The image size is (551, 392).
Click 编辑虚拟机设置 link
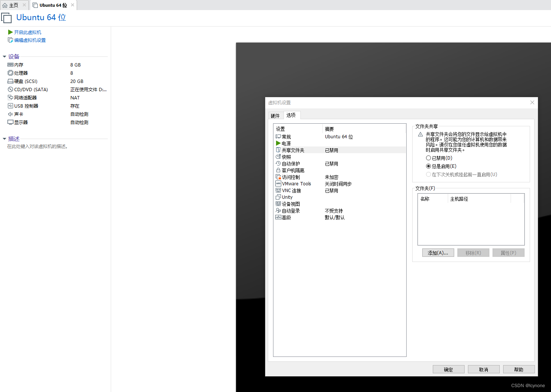pyautogui.click(x=30, y=40)
